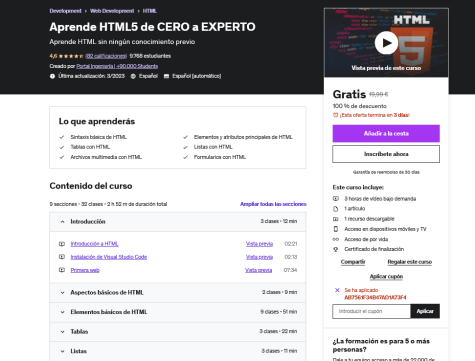Focus the Introducir el cupón field
Screen dimensions: 475x361
[371, 311]
